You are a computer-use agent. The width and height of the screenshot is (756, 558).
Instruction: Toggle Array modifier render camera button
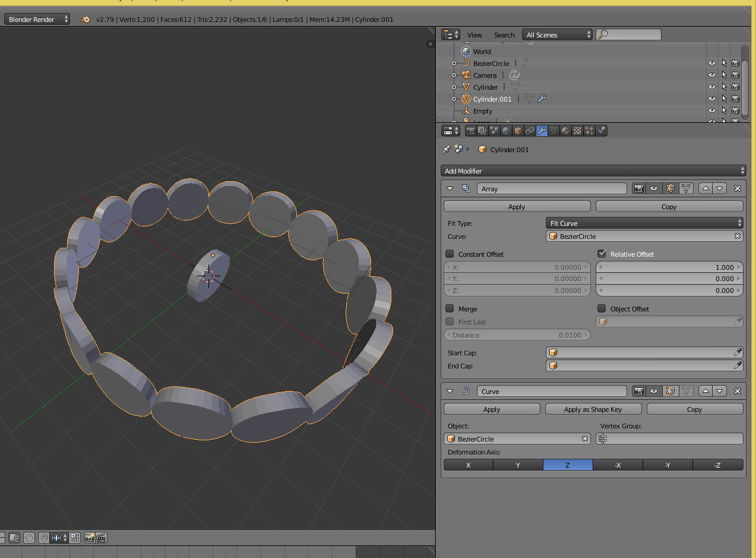point(638,188)
